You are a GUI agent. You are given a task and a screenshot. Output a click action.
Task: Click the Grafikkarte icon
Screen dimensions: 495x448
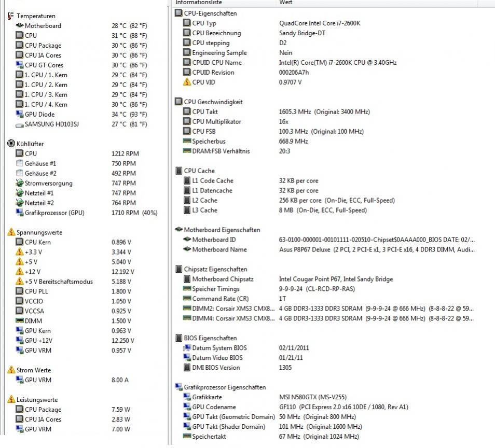(x=187, y=397)
